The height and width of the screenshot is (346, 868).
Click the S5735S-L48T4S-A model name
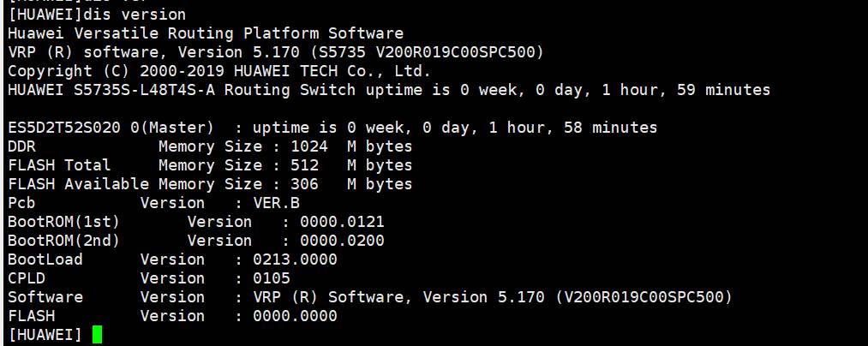tap(144, 90)
